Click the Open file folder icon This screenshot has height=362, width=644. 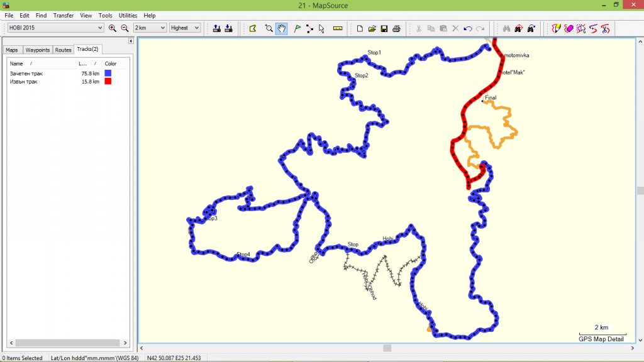click(372, 28)
